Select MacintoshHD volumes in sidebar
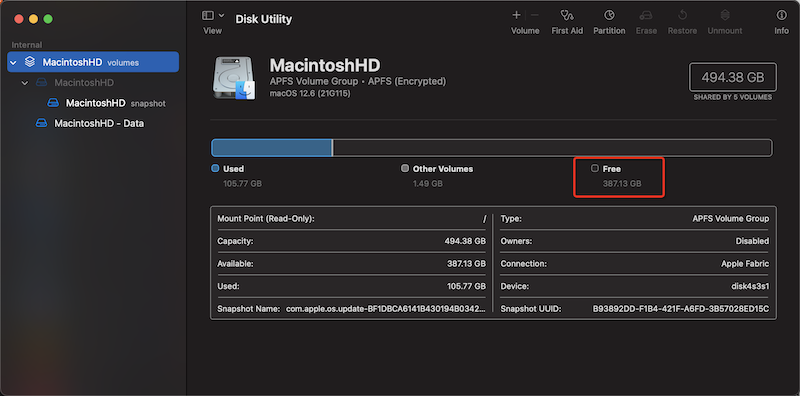The height and width of the screenshot is (396, 800). (93, 62)
